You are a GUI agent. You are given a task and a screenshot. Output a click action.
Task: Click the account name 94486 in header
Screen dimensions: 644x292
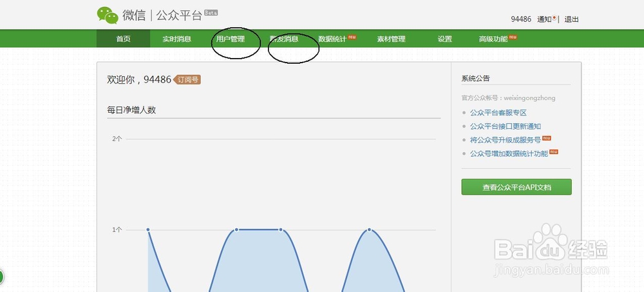point(521,19)
